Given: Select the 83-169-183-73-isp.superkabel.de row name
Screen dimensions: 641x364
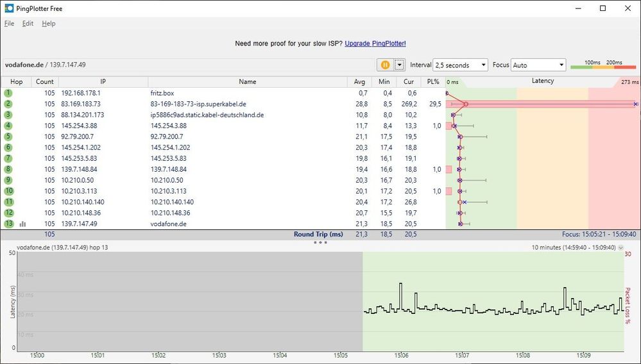Looking at the screenshot, I should (198, 104).
